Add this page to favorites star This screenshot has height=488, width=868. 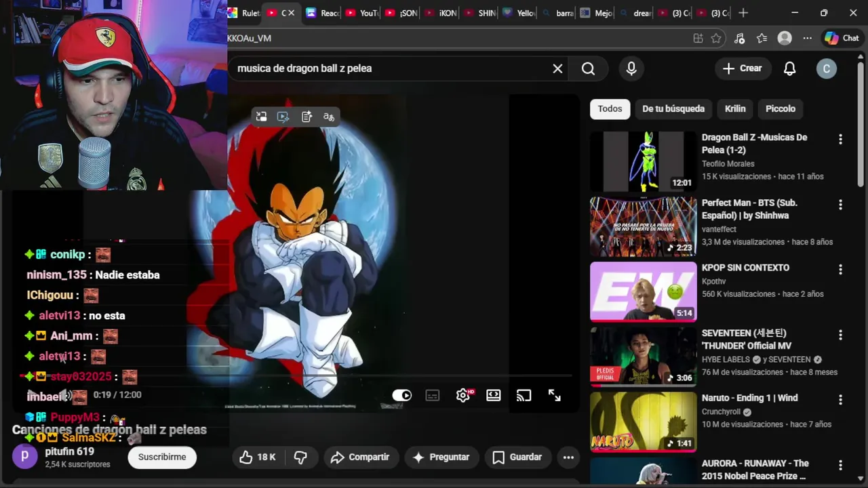[716, 39]
